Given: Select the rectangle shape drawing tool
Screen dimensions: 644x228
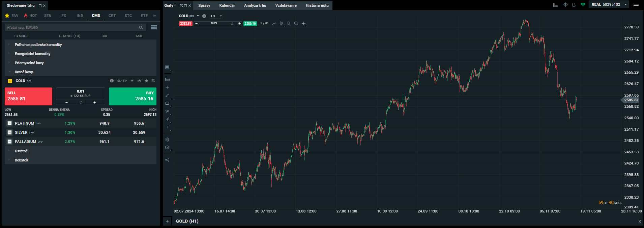Looking at the screenshot, I should click(167, 104).
